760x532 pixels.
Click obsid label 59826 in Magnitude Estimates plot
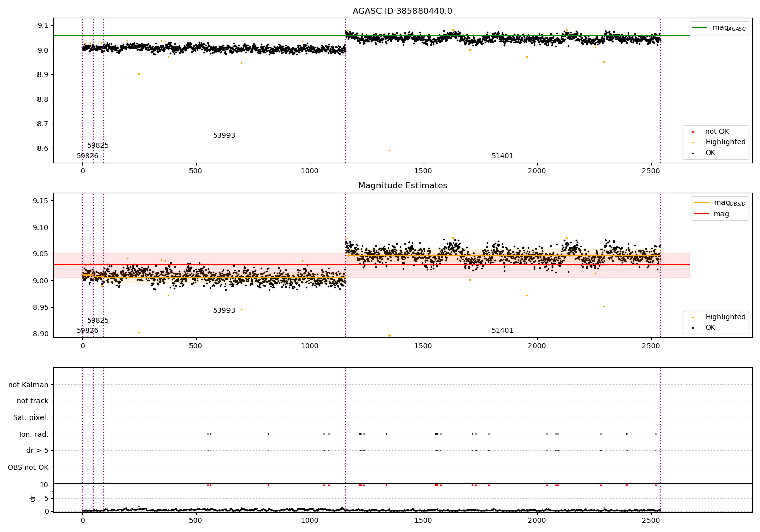tap(87, 331)
